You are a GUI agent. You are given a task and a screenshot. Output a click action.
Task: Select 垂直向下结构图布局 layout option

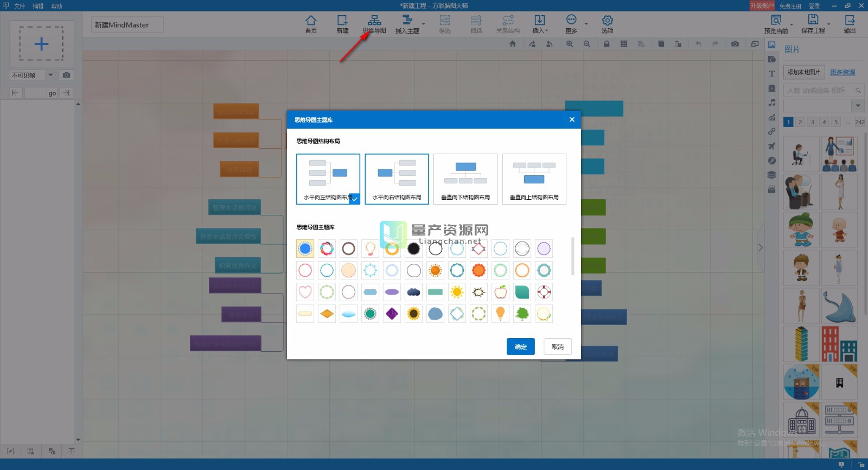coord(465,179)
